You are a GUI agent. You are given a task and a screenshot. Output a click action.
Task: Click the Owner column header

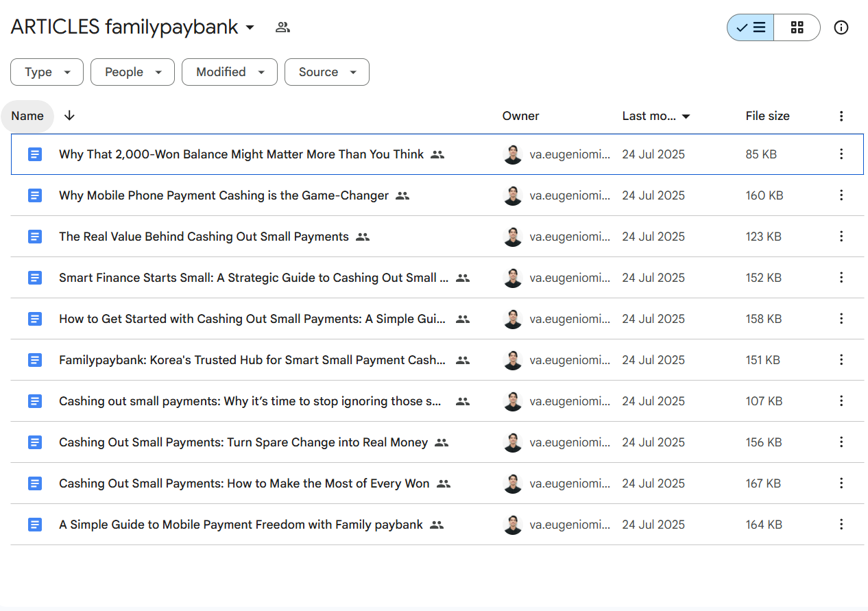[x=520, y=116]
